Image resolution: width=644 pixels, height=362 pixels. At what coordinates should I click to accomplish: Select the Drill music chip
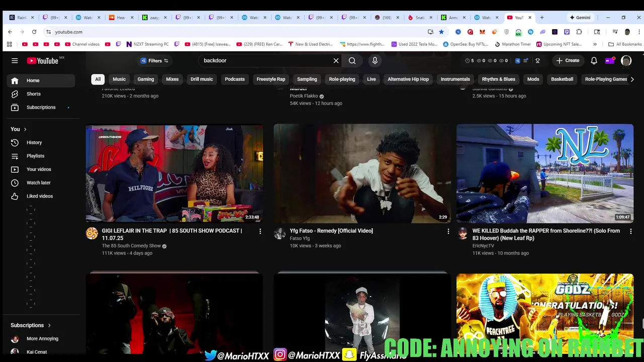tap(202, 79)
